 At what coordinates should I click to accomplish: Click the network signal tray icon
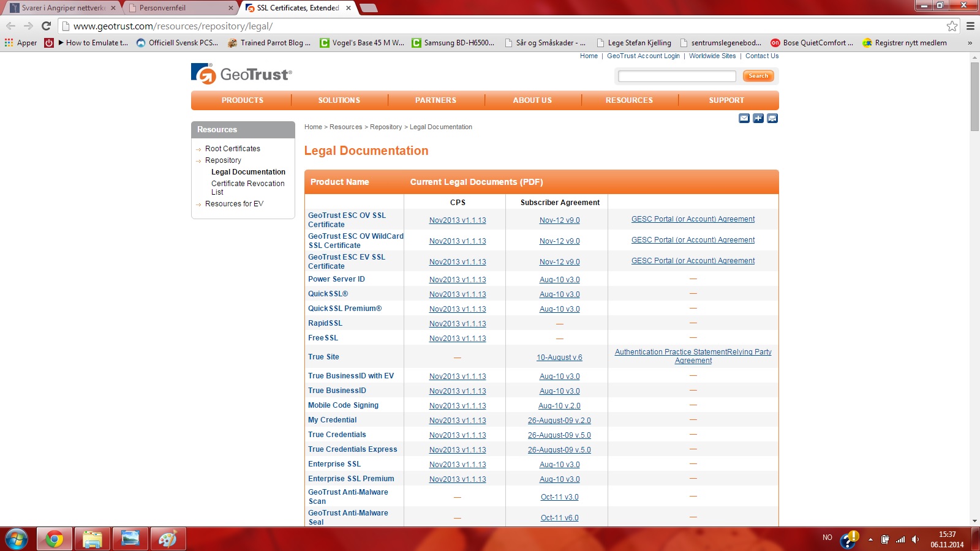point(900,539)
